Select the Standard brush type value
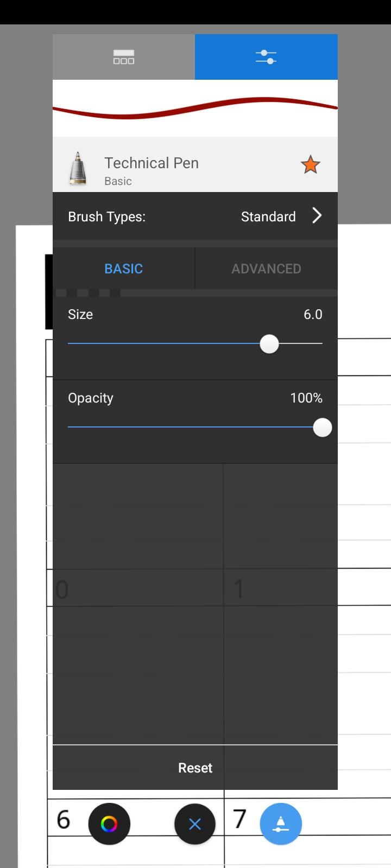The height and width of the screenshot is (868, 391). pyautogui.click(x=268, y=216)
